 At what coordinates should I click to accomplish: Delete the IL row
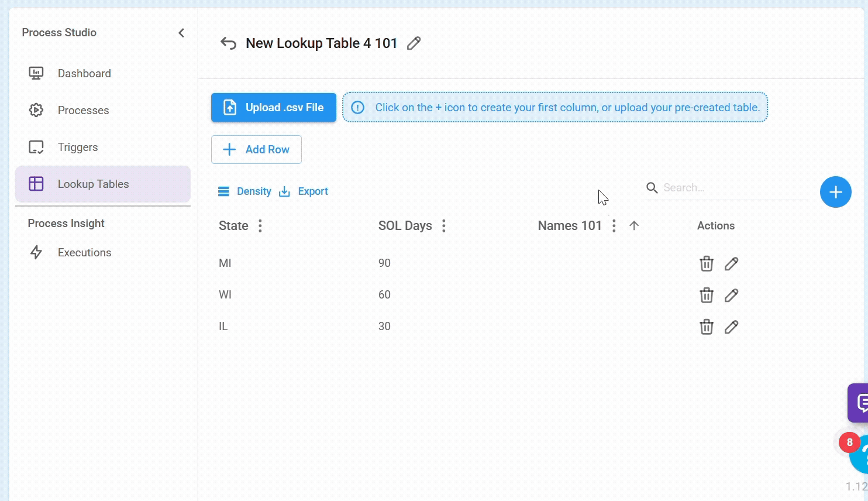click(x=706, y=327)
